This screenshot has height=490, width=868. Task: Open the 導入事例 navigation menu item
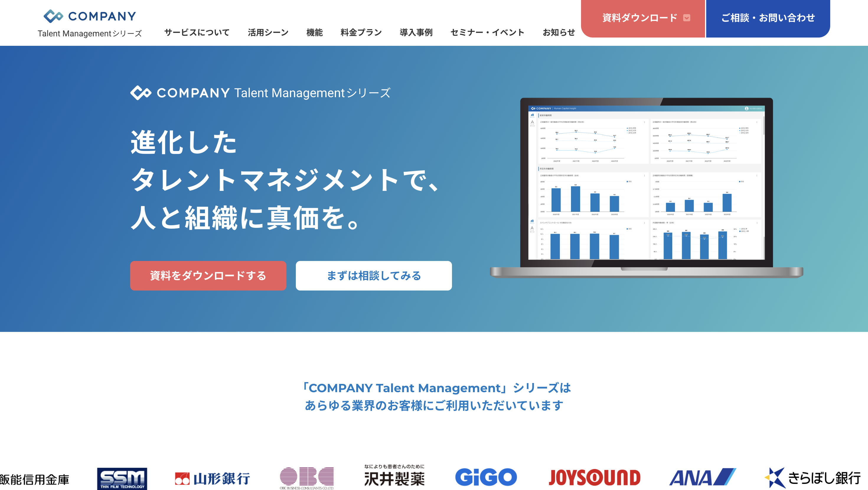click(416, 33)
